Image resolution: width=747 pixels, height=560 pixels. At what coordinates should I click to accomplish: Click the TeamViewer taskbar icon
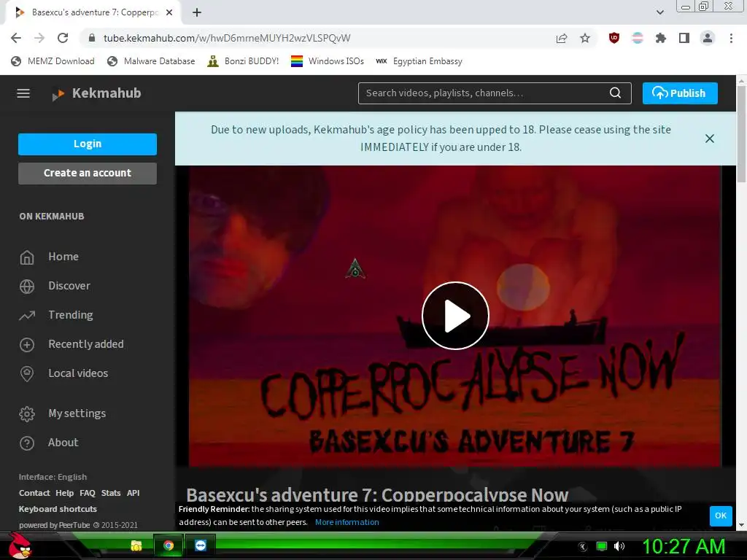[201, 545]
